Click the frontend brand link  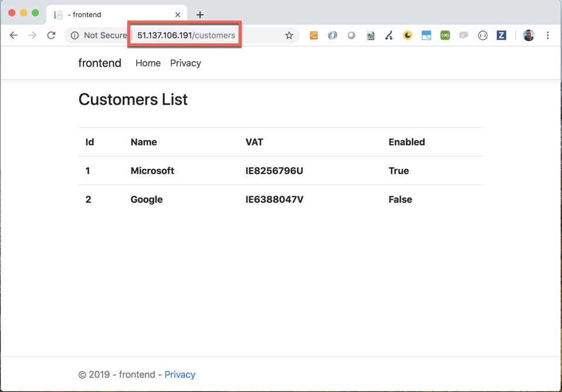point(99,63)
